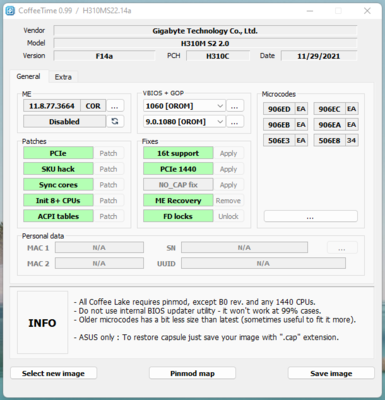Click the VBIOS browse ellipsis button
The width and height of the screenshot is (385, 400).
coord(235,106)
